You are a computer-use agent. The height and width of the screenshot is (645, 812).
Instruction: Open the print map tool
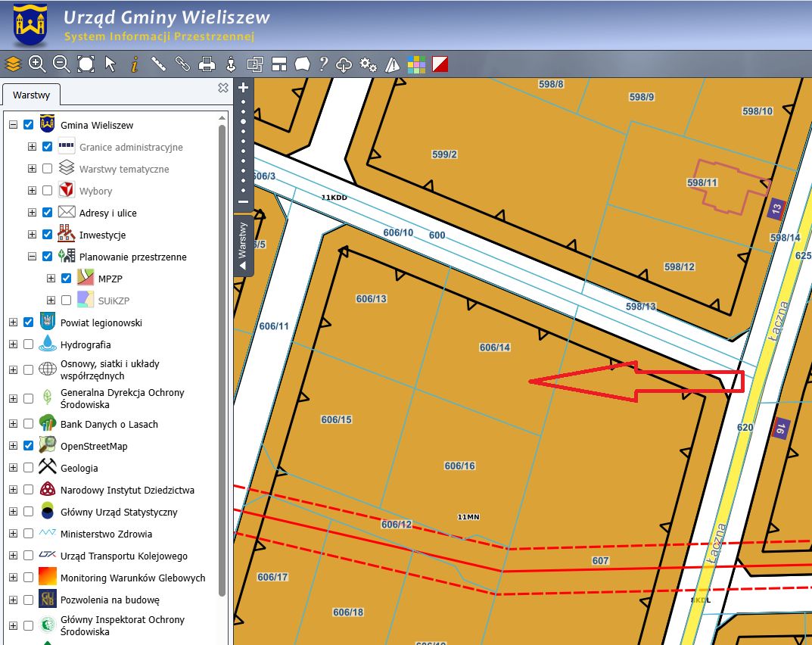click(207, 64)
